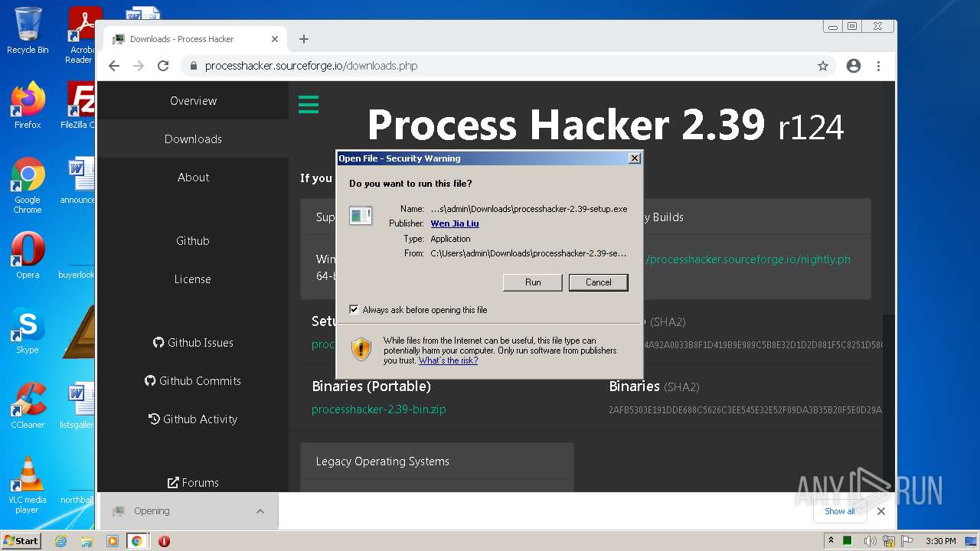Viewport: 980px width, 551px height.
Task: Close the Open File security dialog
Action: click(x=634, y=158)
